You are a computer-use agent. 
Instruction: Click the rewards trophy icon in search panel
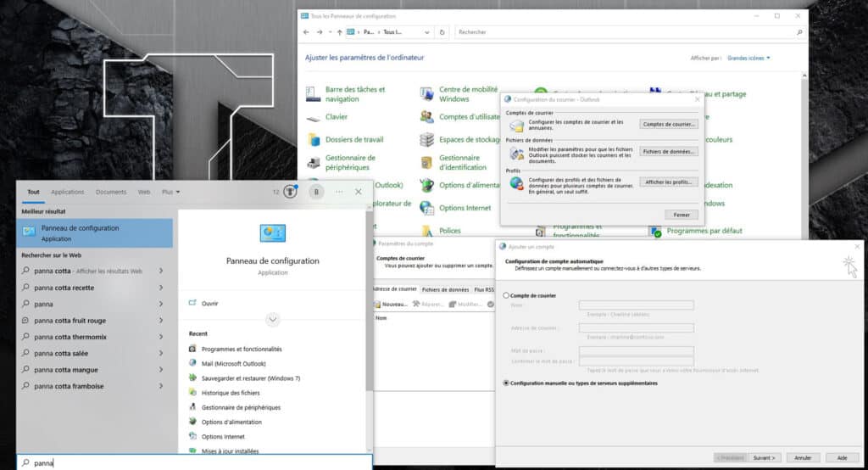[290, 192]
